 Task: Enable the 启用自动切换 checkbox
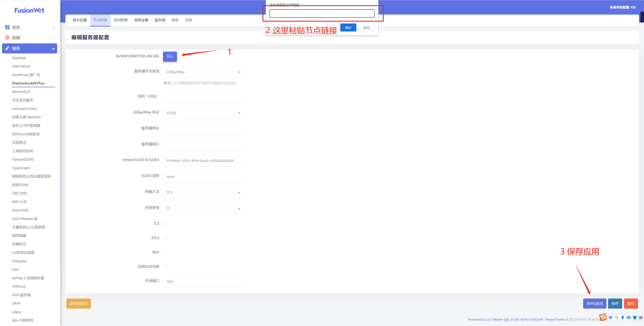coord(165,267)
